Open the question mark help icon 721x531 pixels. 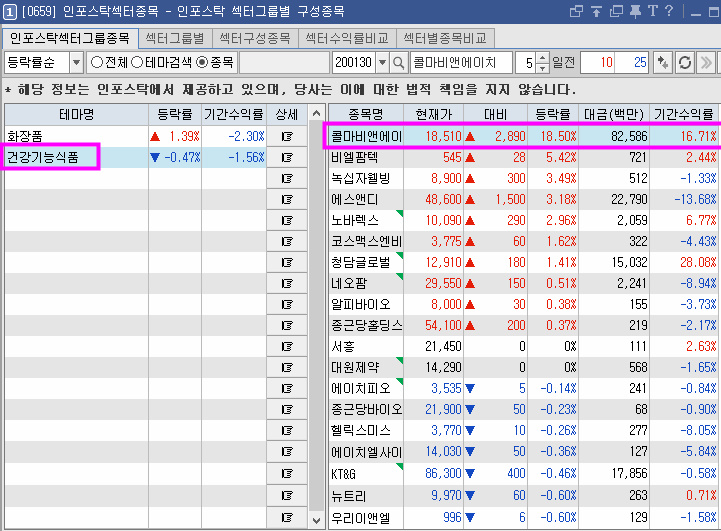pyautogui.click(x=669, y=11)
